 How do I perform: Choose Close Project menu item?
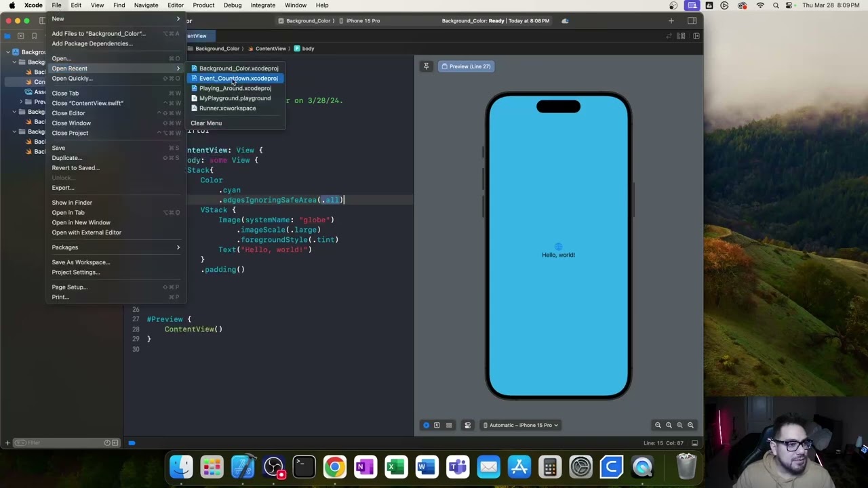pyautogui.click(x=116, y=133)
